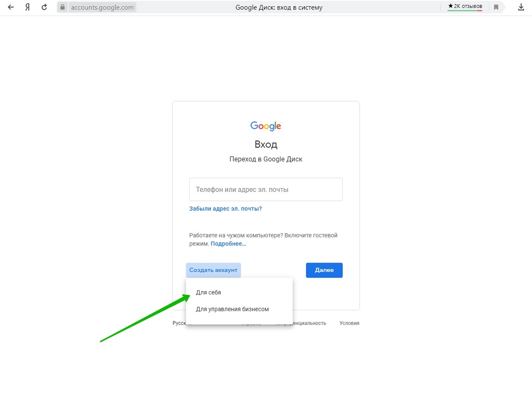Image resolution: width=532 pixels, height=395 pixels.
Task: Toggle the Создать аккаунт dropdown button
Action: [x=213, y=270]
